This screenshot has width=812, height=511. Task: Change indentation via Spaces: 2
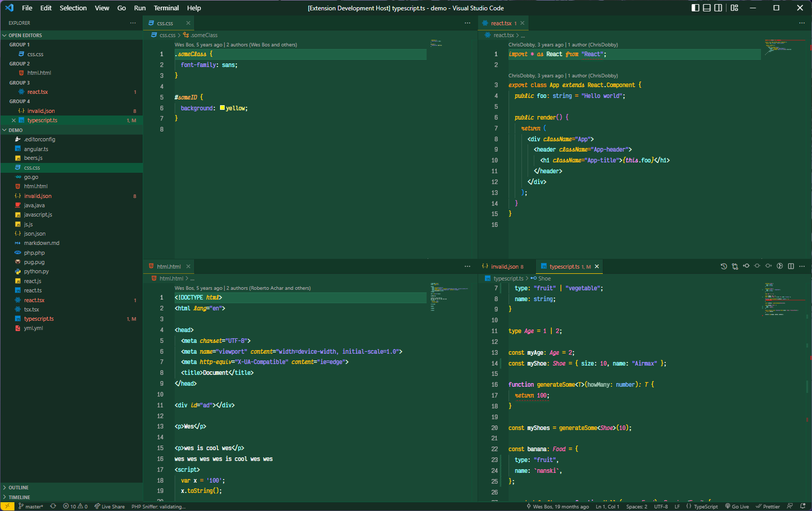click(x=637, y=506)
